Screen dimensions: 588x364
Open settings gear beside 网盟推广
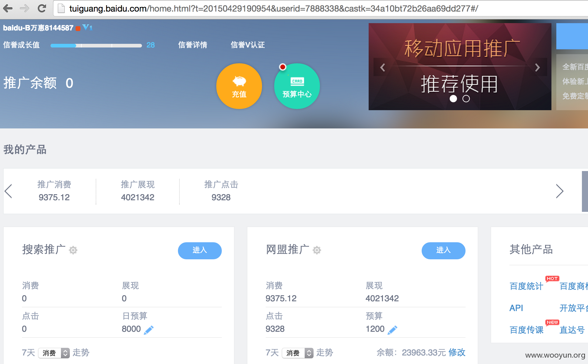(317, 250)
